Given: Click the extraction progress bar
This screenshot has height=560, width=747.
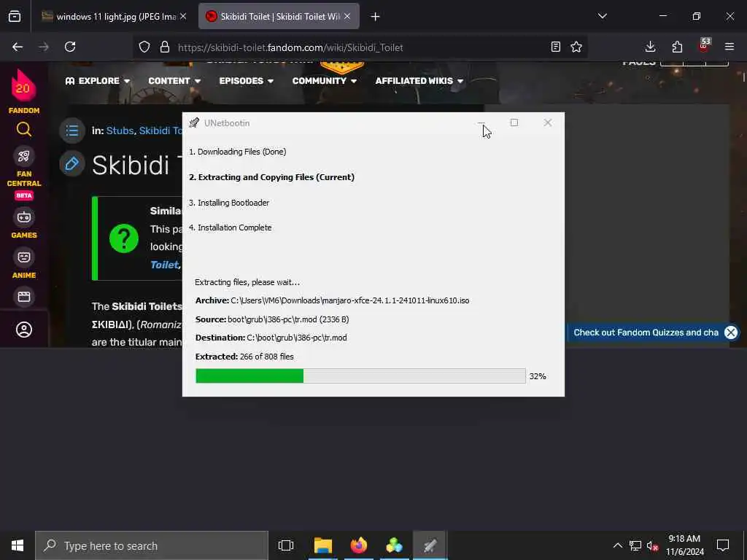Looking at the screenshot, I should pyautogui.click(x=360, y=376).
